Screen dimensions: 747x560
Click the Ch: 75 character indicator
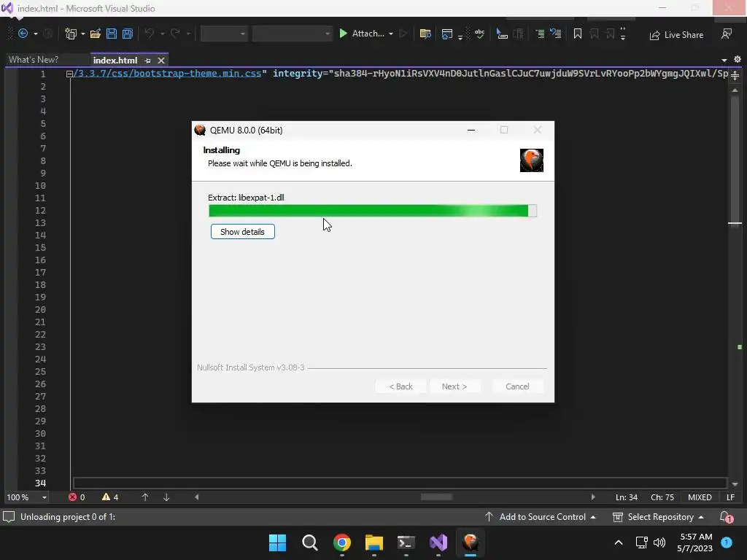tap(662, 497)
